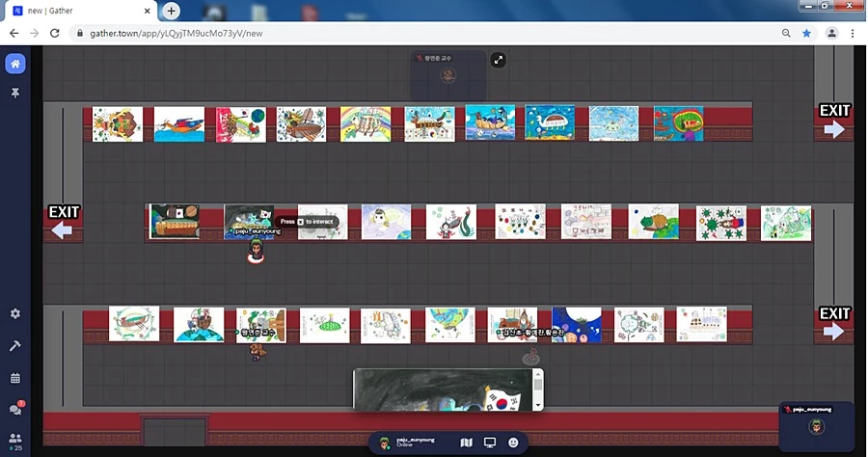Open the build hammer tool
This screenshot has width=868, height=457.
[x=14, y=346]
